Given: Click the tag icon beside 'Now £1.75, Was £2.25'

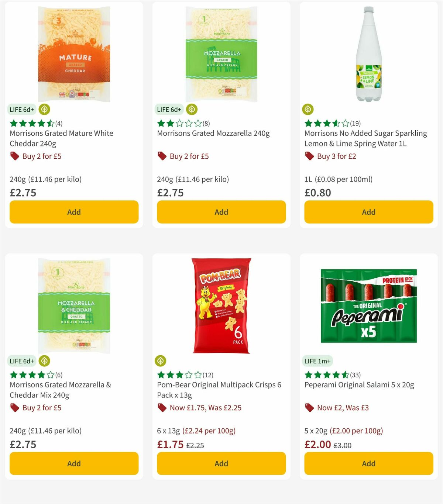Looking at the screenshot, I should [x=162, y=408].
